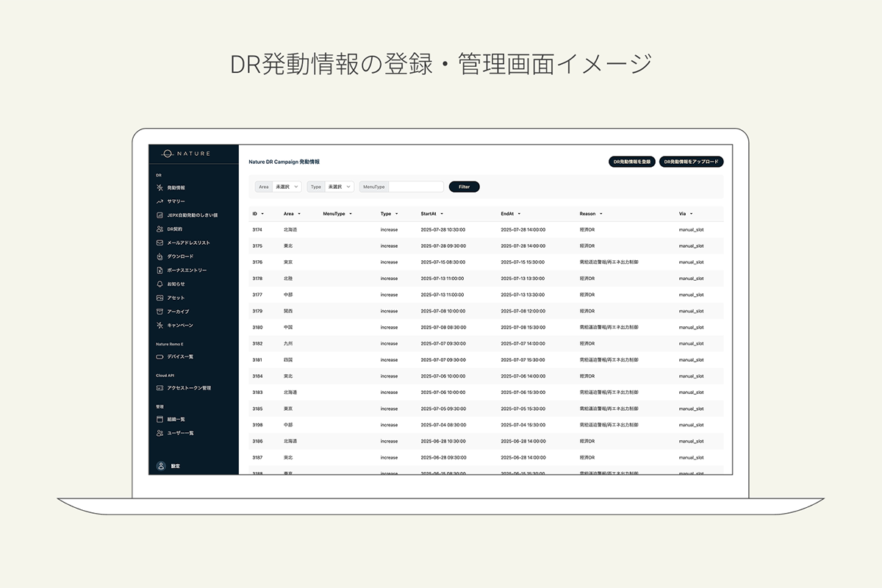
Task: Open notifications via the お知らせ bell icon
Action: point(160,284)
